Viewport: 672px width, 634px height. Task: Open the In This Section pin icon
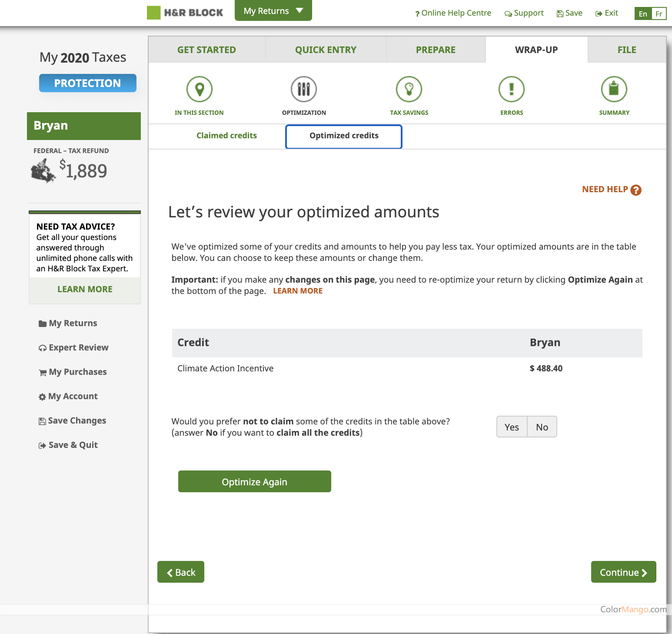[200, 89]
